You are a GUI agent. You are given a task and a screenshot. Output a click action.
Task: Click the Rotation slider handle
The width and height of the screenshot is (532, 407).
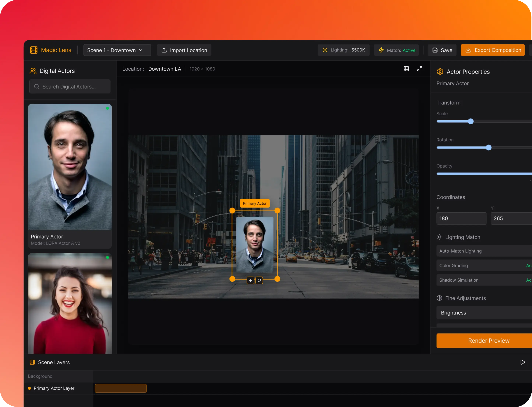[489, 147]
